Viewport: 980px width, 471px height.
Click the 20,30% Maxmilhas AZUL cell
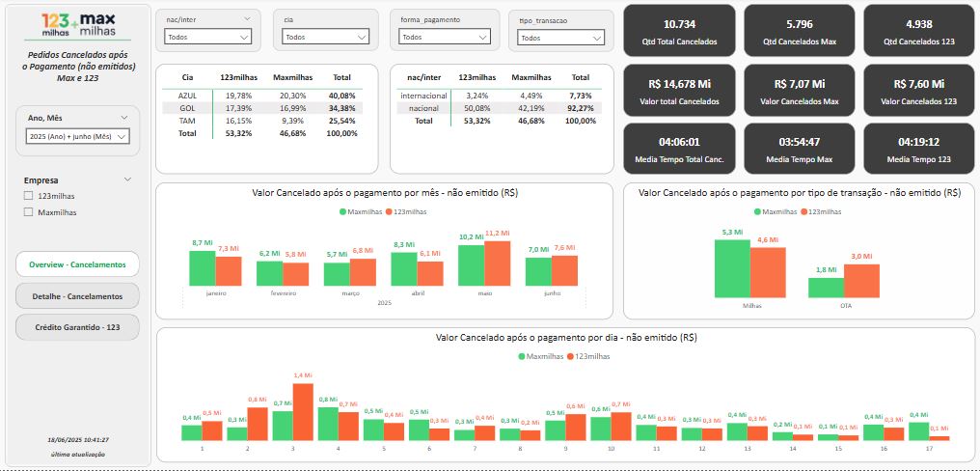click(293, 96)
